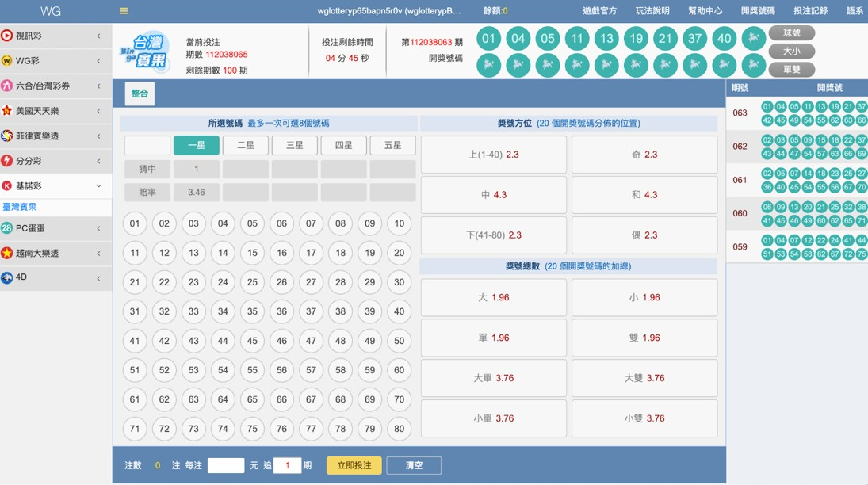
Task: Click the 清空 button
Action: 414,465
